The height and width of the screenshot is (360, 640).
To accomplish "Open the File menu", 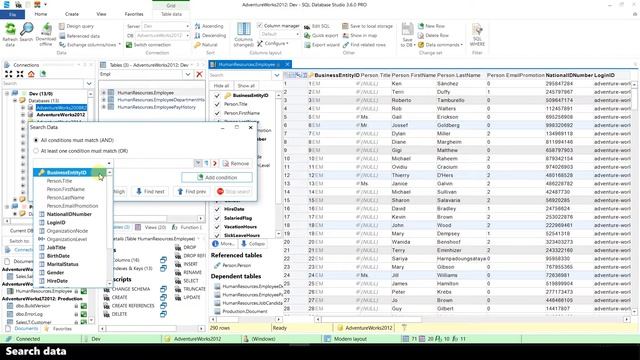I will coord(13,14).
